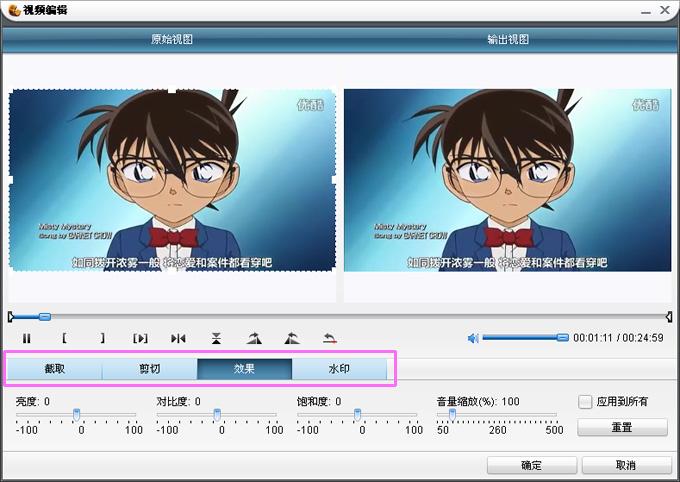Open the 剪切 tab
The image size is (680, 482).
pos(150,369)
